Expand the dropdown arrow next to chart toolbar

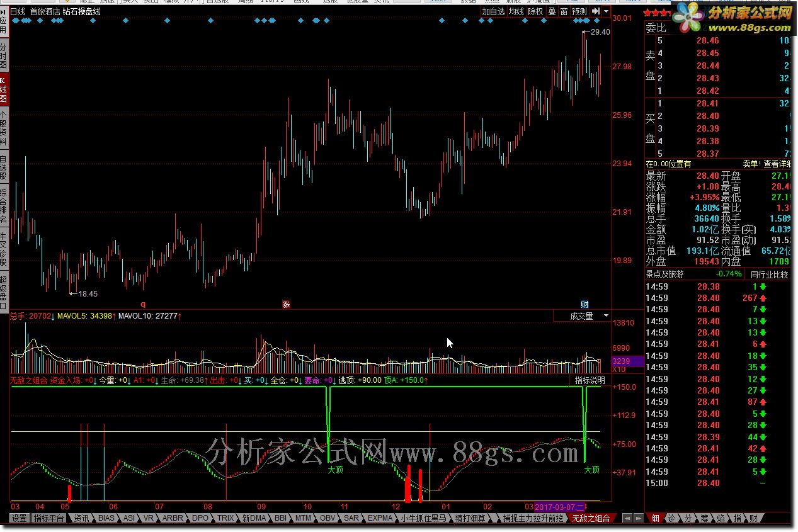coord(606,11)
